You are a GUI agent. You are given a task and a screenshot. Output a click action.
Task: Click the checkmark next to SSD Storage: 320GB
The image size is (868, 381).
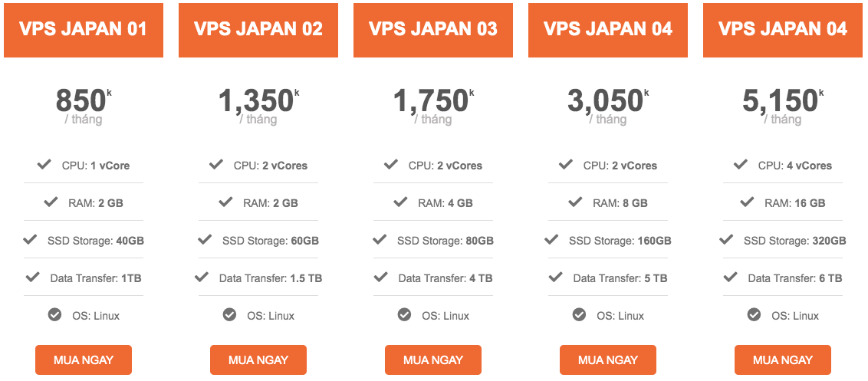pos(726,240)
